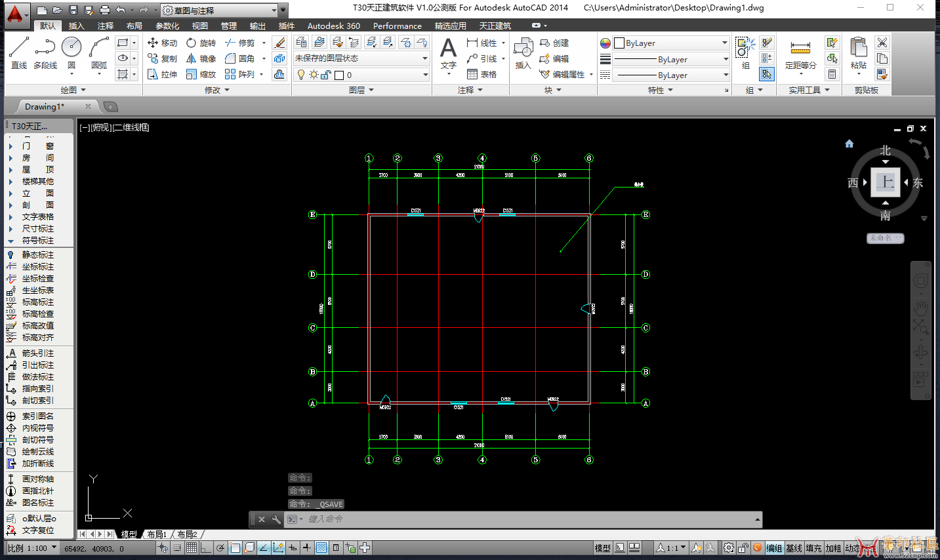Image resolution: width=940 pixels, height=560 pixels.
Task: Click the Print icon in quick access toolbar
Action: coord(104,10)
